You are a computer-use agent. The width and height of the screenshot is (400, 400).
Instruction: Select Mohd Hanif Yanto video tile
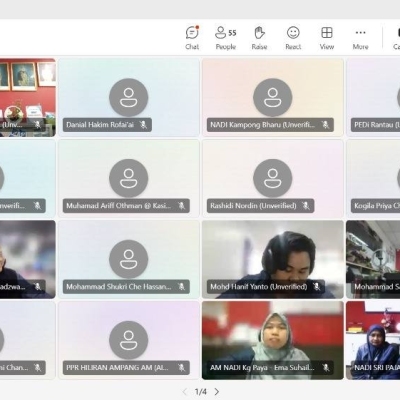tap(273, 259)
